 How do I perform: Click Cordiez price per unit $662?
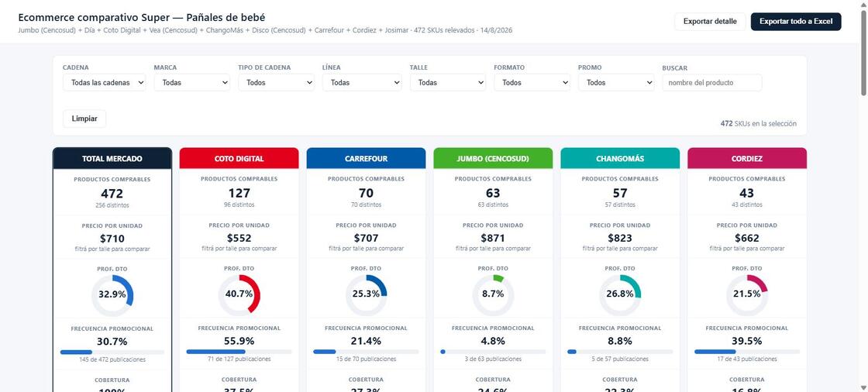[747, 238]
